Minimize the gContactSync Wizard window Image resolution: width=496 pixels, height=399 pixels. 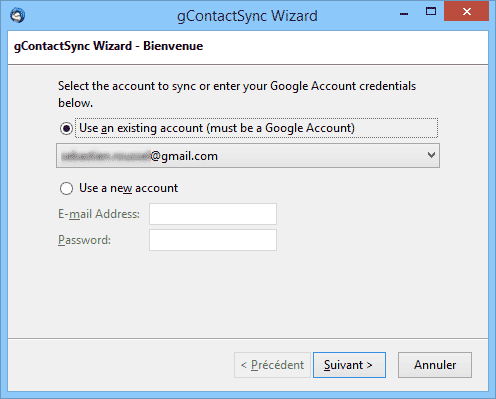click(404, 13)
